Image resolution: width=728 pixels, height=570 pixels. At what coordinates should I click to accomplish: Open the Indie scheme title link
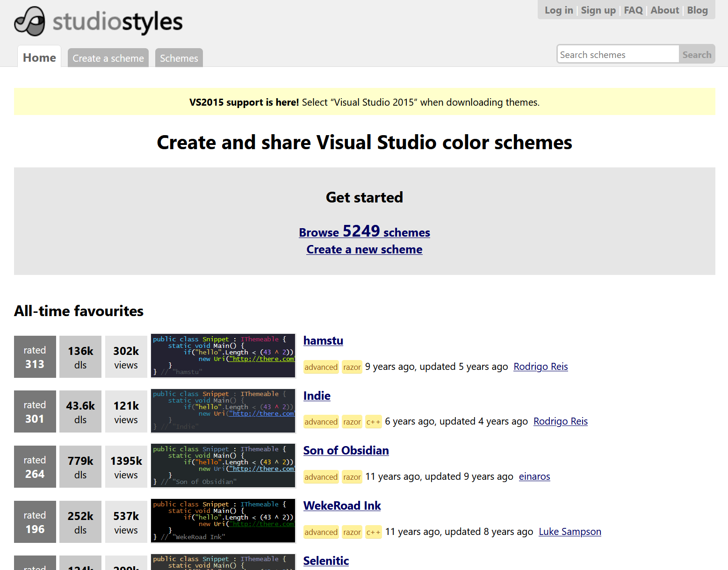point(317,396)
